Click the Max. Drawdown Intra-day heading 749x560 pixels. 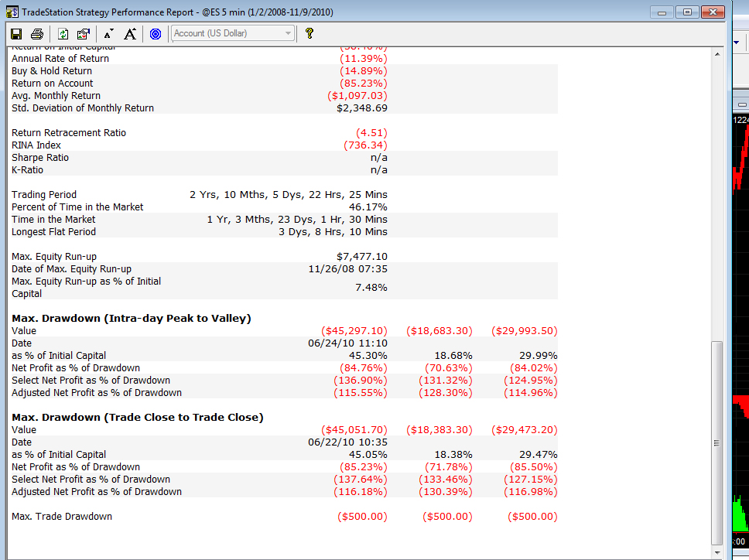(132, 319)
